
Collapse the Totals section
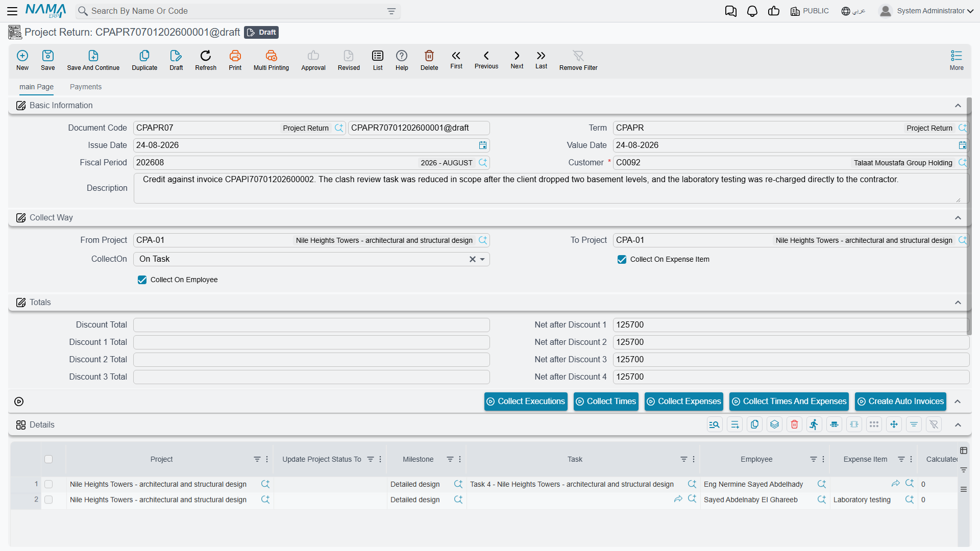958,303
